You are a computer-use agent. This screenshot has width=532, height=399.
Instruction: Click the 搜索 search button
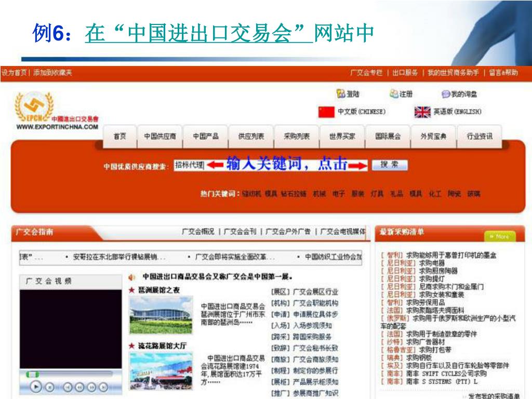(390, 165)
